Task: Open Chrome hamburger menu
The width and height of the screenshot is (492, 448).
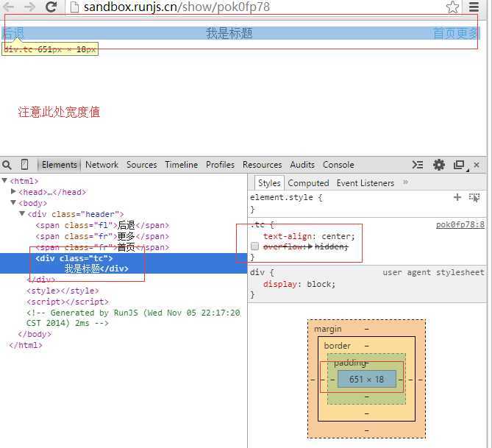Action: pyautogui.click(x=474, y=7)
